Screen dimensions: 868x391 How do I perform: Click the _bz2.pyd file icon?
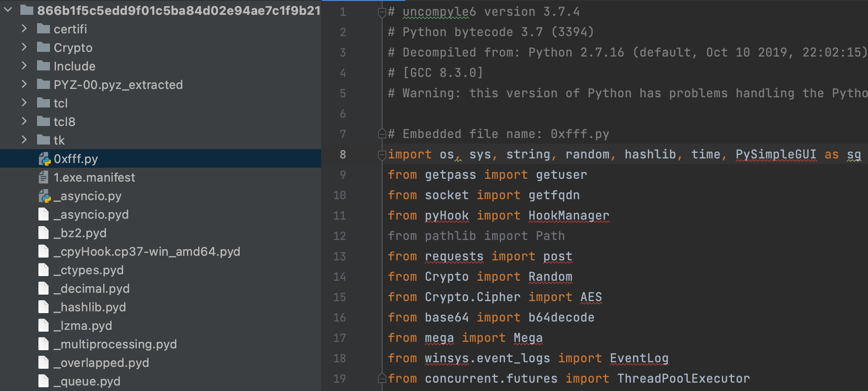point(43,233)
